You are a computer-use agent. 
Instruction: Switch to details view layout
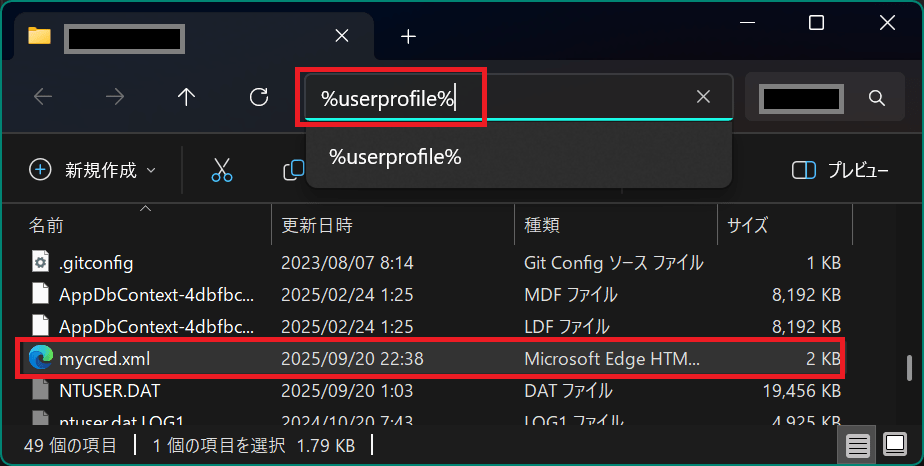coord(857,444)
